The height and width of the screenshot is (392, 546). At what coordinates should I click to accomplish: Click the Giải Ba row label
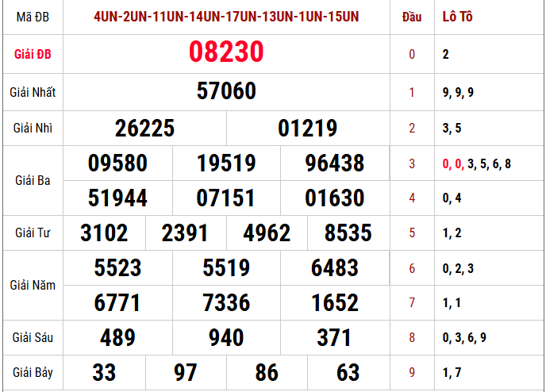click(33, 181)
